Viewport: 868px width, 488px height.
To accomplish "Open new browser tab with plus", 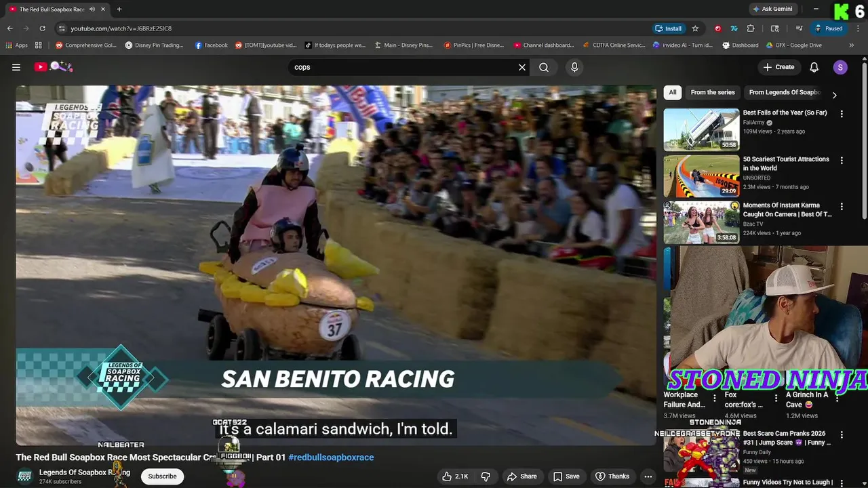I will (x=119, y=9).
